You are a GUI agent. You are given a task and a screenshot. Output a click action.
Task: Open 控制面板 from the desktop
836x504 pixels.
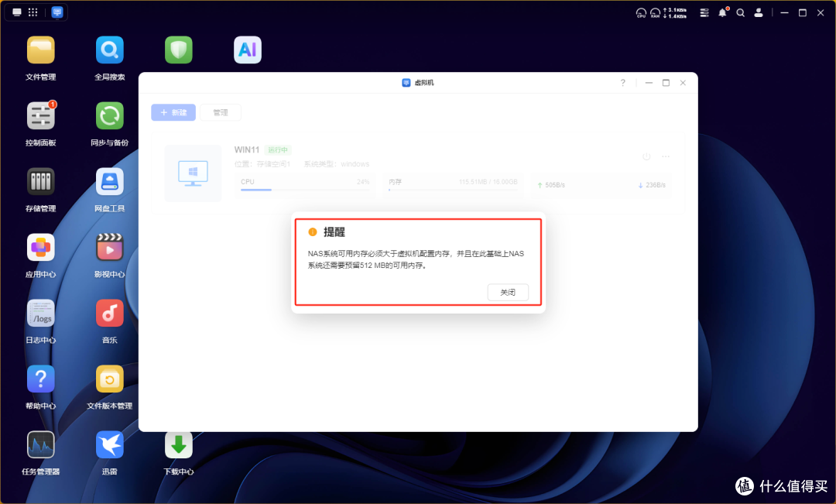point(41,115)
